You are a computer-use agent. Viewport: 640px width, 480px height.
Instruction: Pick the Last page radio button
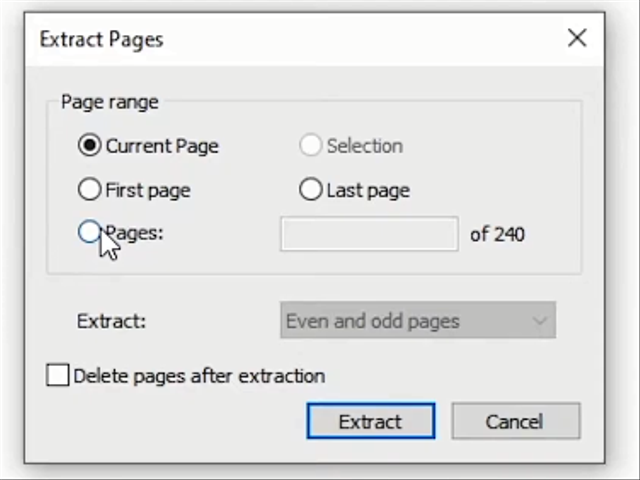tap(311, 189)
